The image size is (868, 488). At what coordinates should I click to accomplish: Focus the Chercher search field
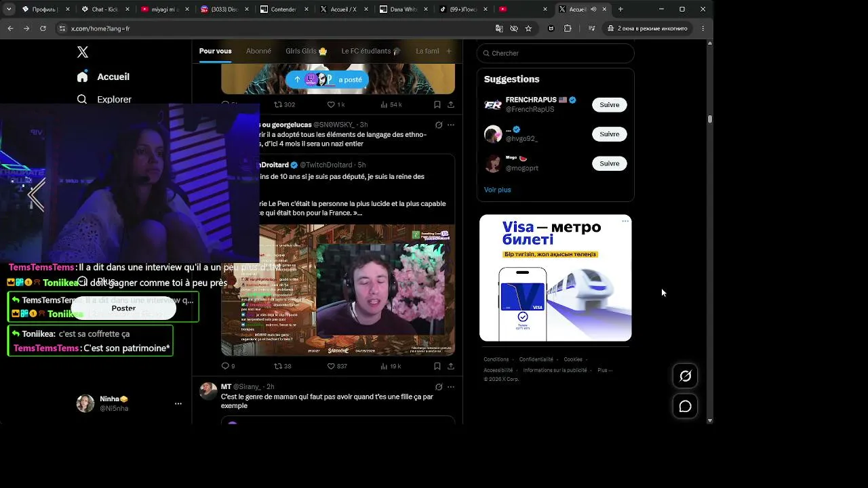(x=555, y=53)
